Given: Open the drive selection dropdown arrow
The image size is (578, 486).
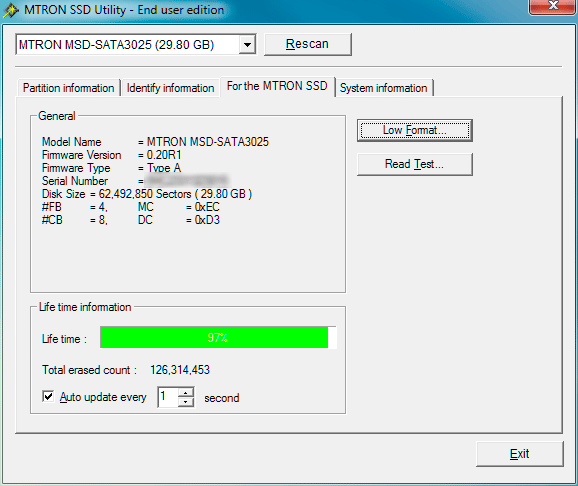Looking at the screenshot, I should 247,45.
